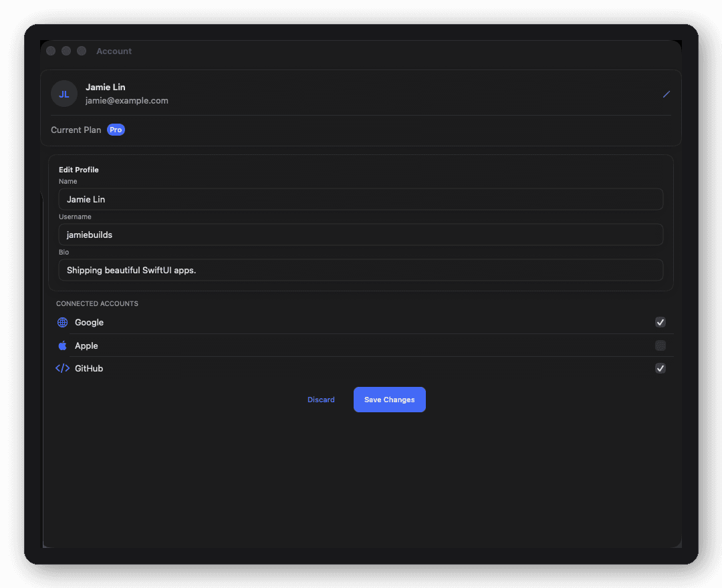Screen dimensions: 722x588
Task: Click the pencil edit profile icon
Action: (x=666, y=94)
